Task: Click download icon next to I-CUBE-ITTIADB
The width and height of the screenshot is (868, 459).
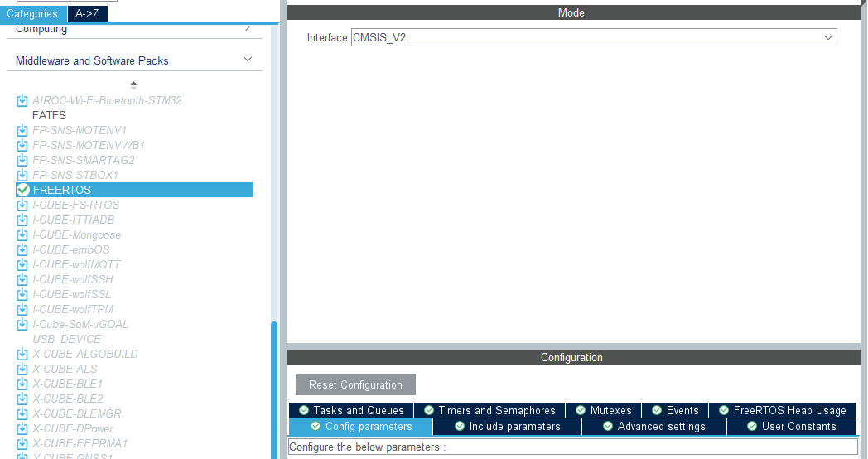Action: point(22,220)
